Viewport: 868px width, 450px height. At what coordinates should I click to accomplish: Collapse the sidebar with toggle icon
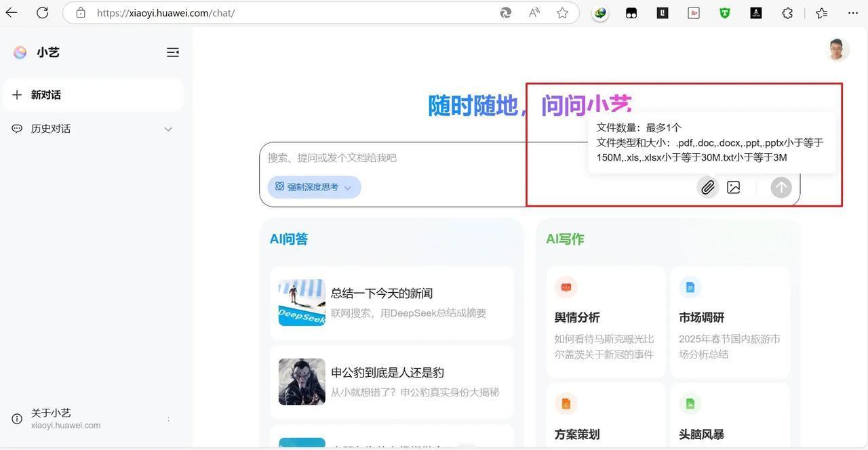[x=173, y=52]
